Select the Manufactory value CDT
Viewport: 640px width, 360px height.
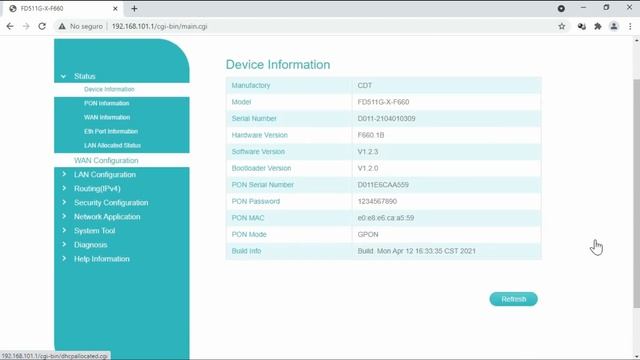pyautogui.click(x=364, y=86)
